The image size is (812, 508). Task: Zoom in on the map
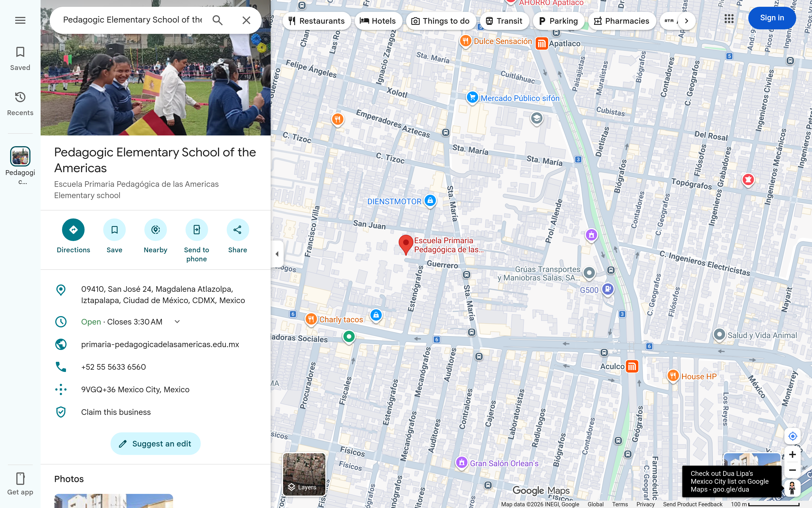pos(793,455)
